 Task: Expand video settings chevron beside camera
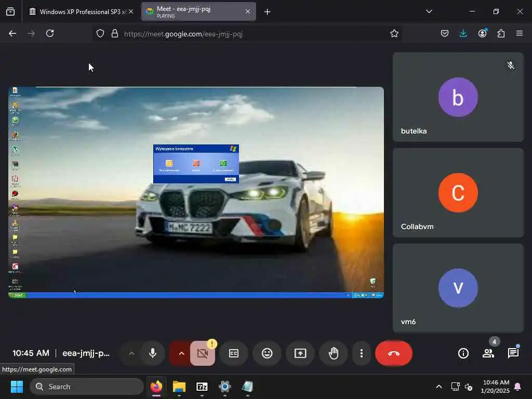point(181,353)
